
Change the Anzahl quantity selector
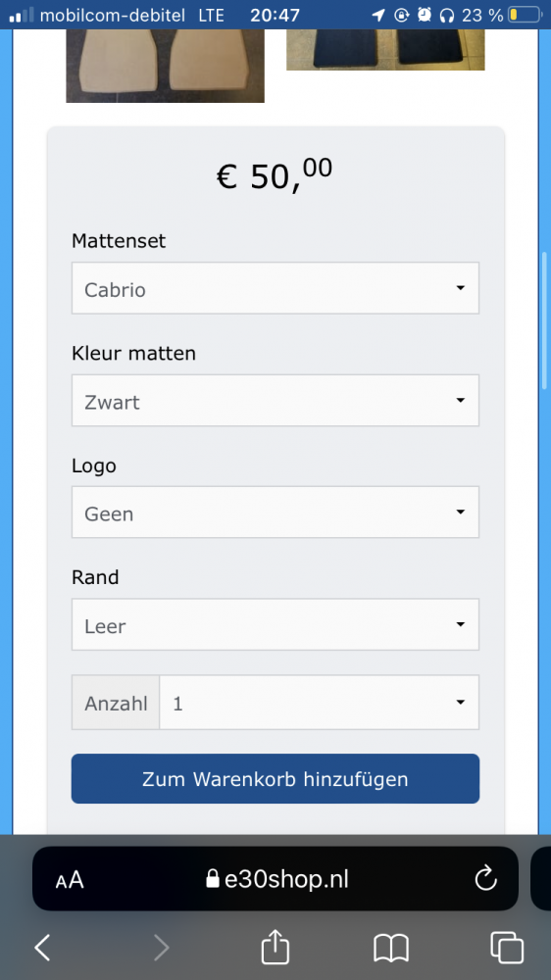(x=319, y=703)
